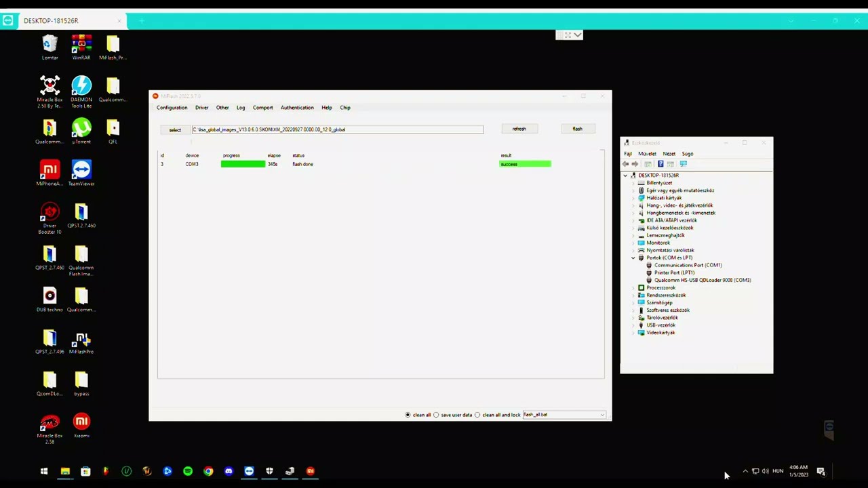
Task: Open MiPhoneAssistant desktop icon
Action: pos(50,174)
